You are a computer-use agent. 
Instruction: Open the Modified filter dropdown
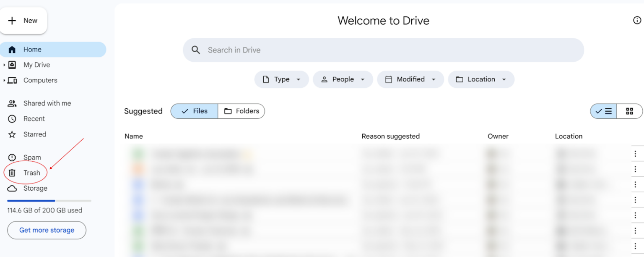pyautogui.click(x=410, y=79)
